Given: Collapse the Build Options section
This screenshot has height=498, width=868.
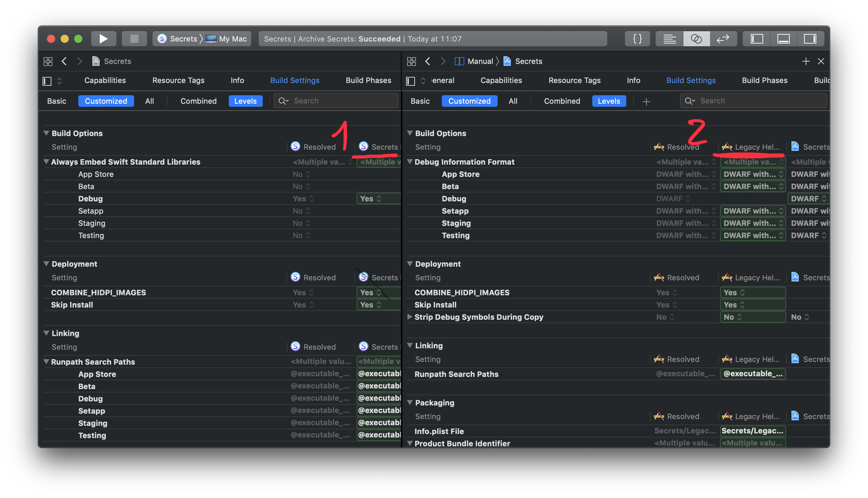Looking at the screenshot, I should coord(47,133).
